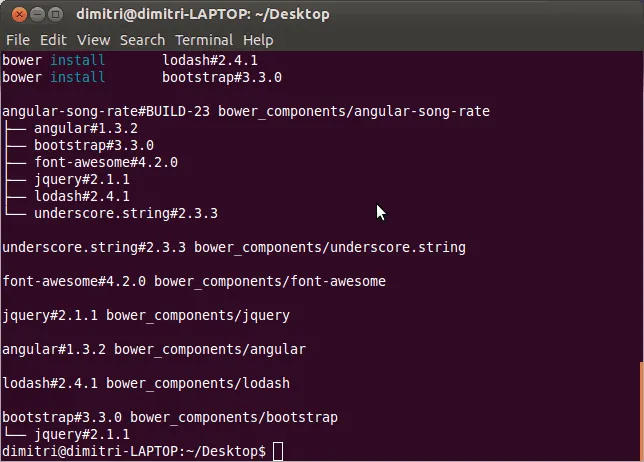Open the File menu
This screenshot has height=462, width=644.
(x=18, y=40)
